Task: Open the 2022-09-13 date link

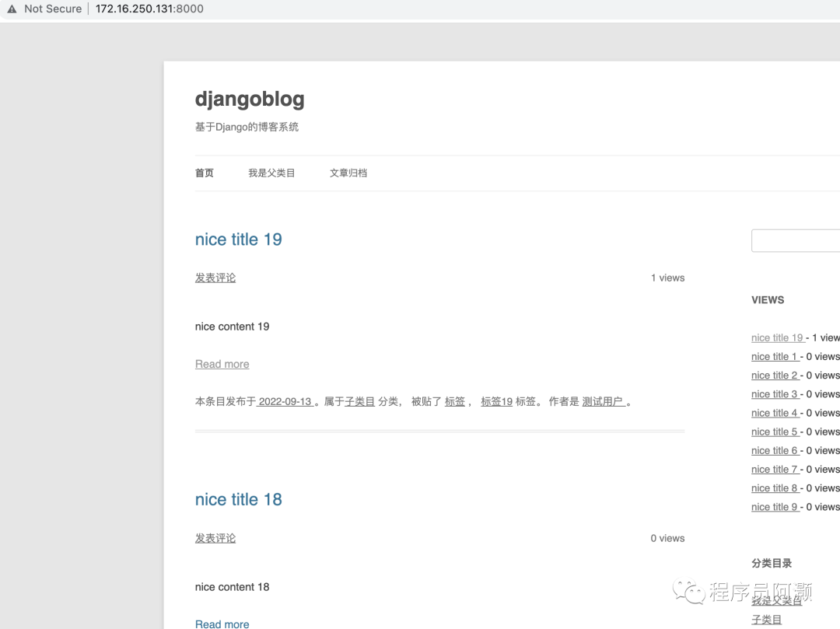Action: [x=285, y=401]
